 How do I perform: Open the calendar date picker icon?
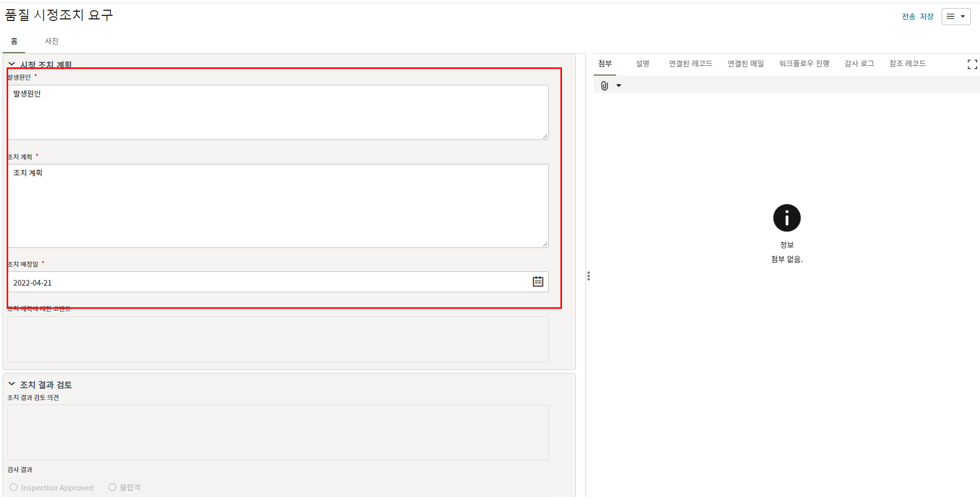pos(538,282)
